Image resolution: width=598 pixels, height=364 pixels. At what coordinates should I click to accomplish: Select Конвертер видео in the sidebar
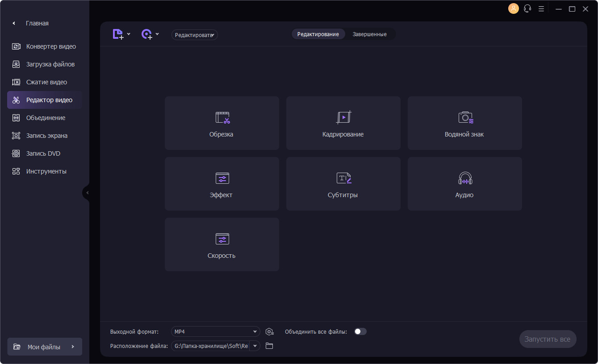(45, 46)
